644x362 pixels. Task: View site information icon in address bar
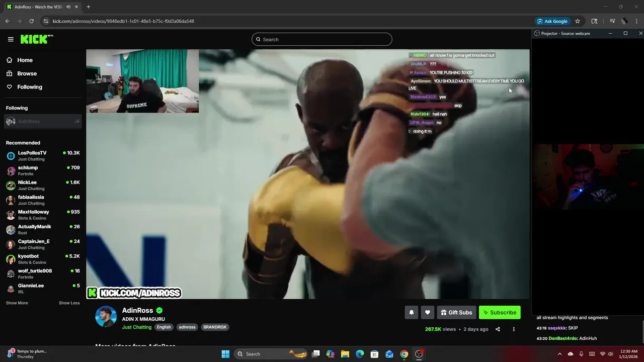[46, 21]
